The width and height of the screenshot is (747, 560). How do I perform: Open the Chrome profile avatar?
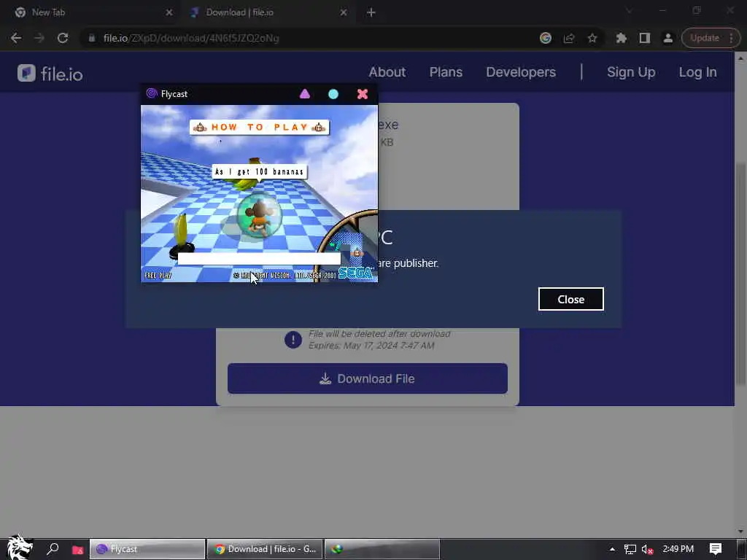tap(668, 38)
